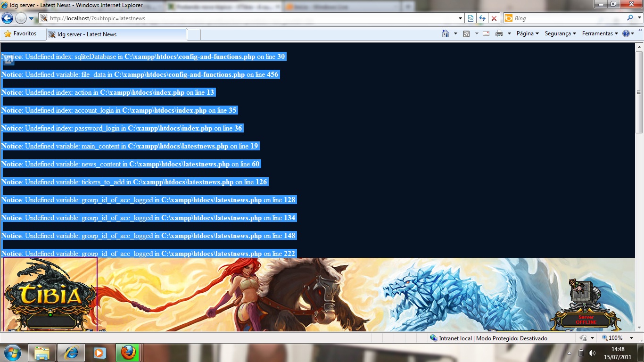Show hidden tray icons arrow
This screenshot has height=362, width=644.
pos(569,353)
